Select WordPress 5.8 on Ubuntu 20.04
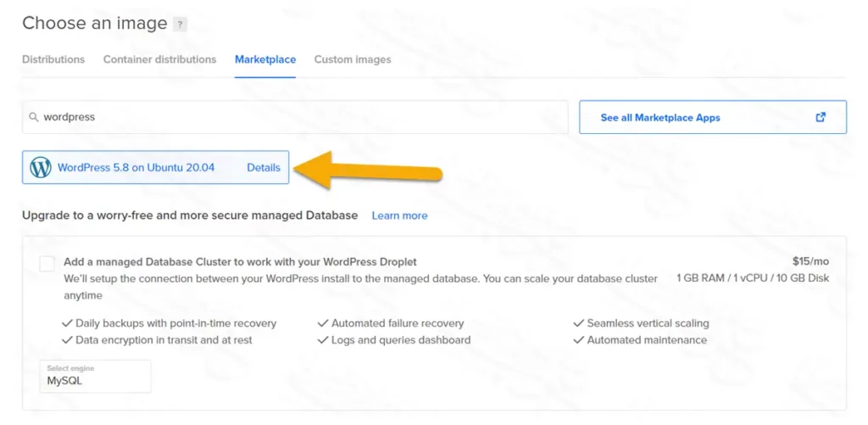 (136, 168)
